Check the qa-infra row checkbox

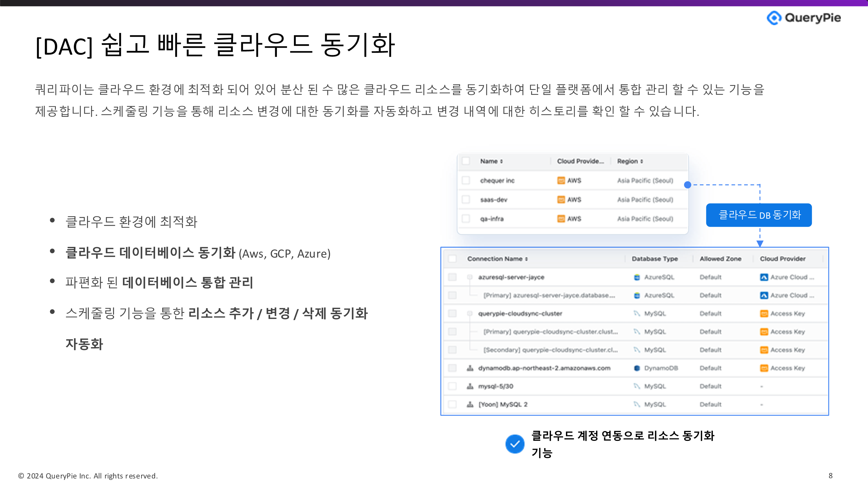click(466, 219)
